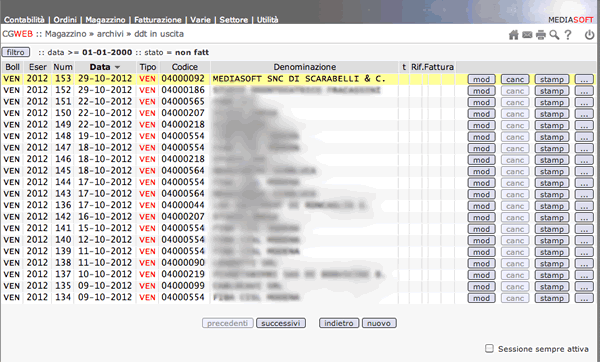This screenshot has width=600, height=362.
Task: Click 'stamp' for DDT number 152
Action: [x=552, y=91]
